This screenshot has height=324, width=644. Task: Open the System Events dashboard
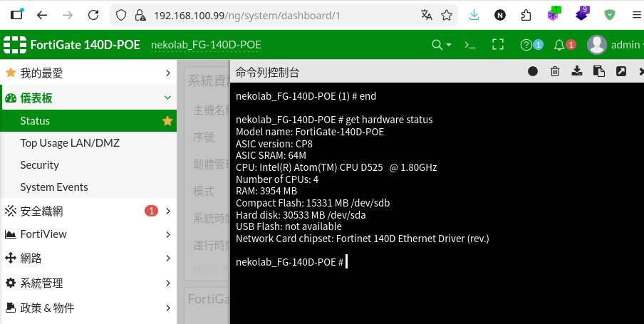coord(88,187)
